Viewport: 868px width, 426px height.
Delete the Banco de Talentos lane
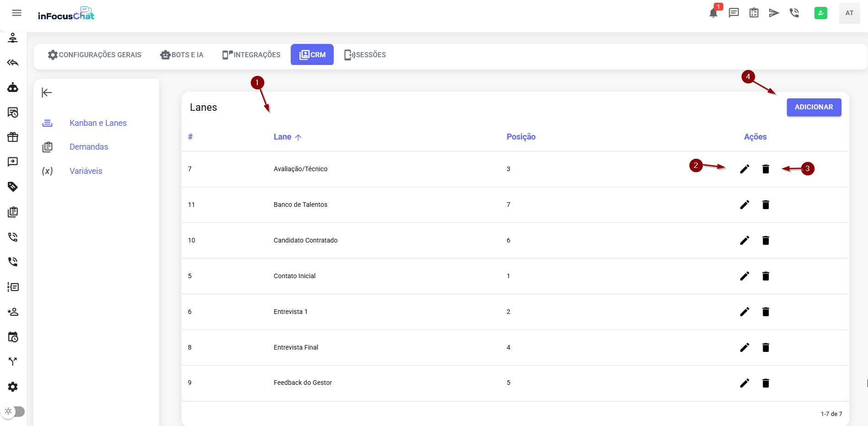(x=765, y=205)
